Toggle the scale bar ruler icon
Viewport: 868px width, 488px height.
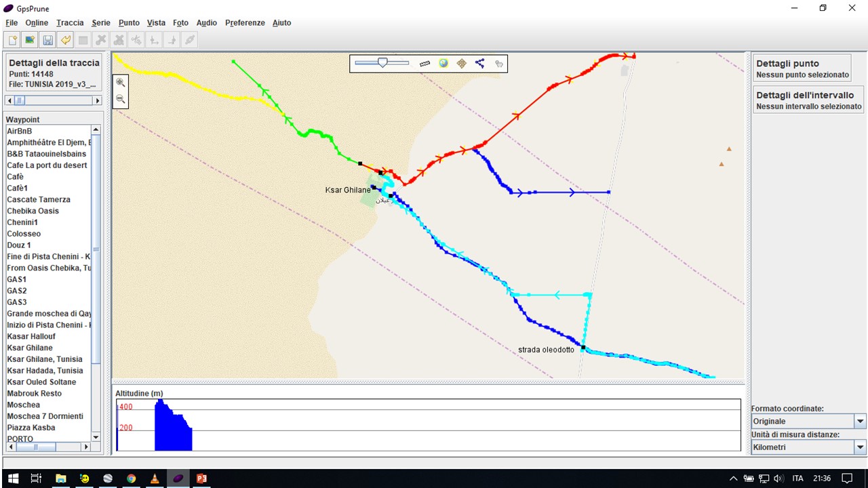[425, 63]
